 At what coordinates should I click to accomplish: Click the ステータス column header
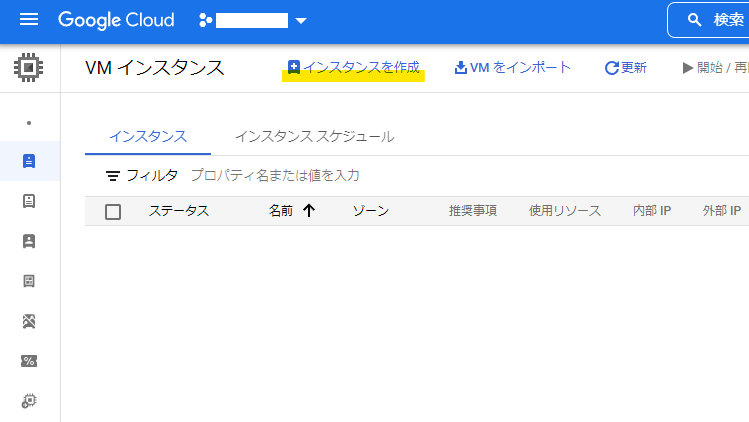pyautogui.click(x=179, y=211)
